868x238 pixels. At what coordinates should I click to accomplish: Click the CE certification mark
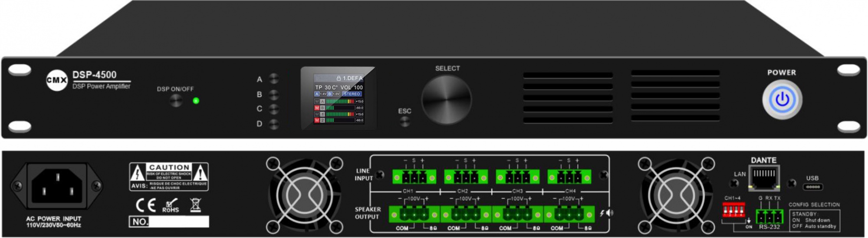tap(146, 205)
